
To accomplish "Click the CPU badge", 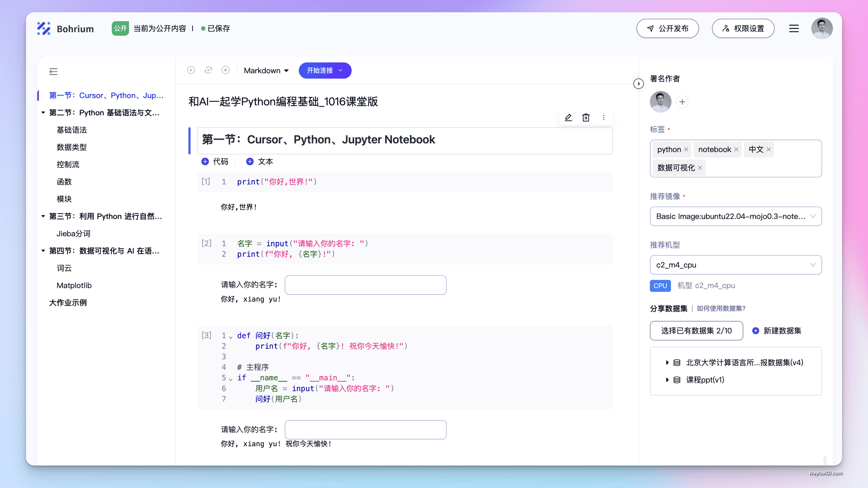I will (x=660, y=285).
